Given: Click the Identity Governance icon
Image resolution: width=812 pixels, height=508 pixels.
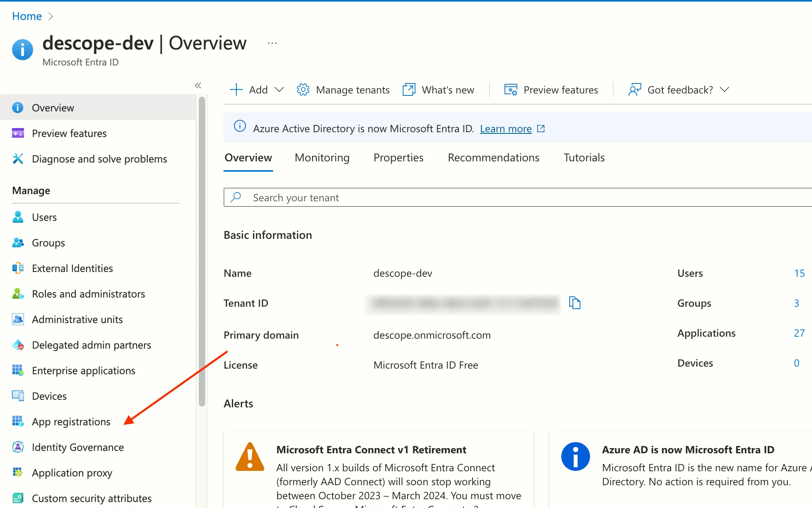Looking at the screenshot, I should click(17, 446).
